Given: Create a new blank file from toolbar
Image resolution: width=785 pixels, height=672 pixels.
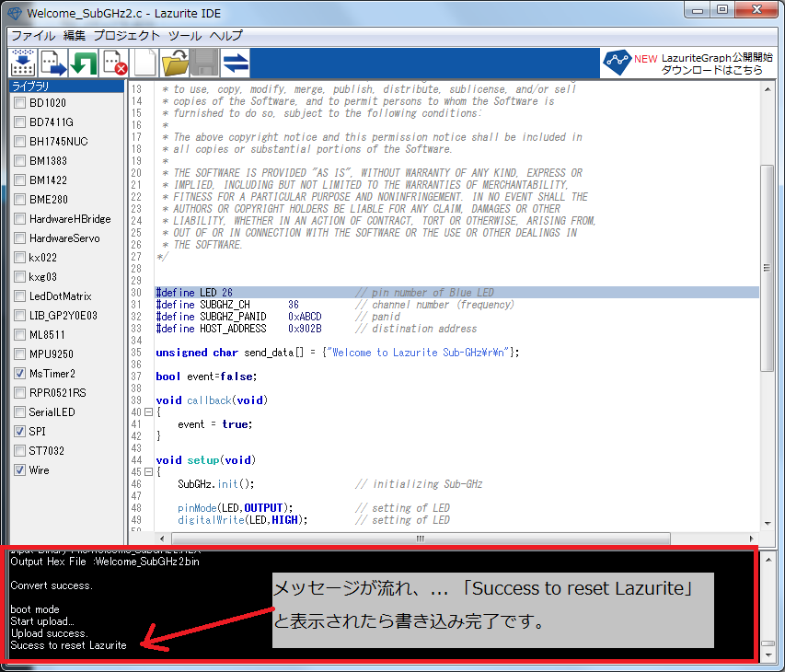Looking at the screenshot, I should [144, 63].
